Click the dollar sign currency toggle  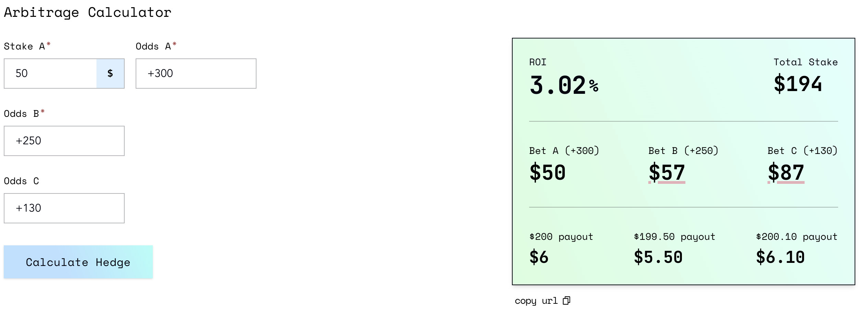pos(110,74)
